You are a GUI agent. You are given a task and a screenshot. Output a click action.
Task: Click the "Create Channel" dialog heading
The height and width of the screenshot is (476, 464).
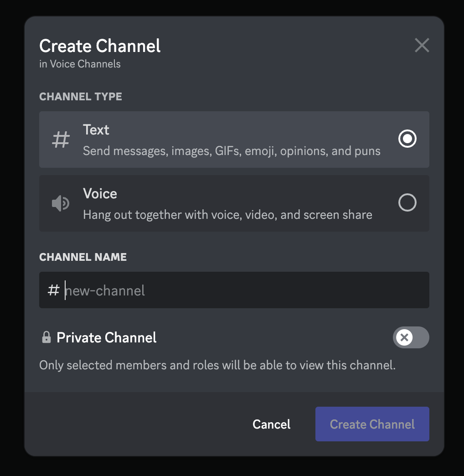click(x=100, y=46)
